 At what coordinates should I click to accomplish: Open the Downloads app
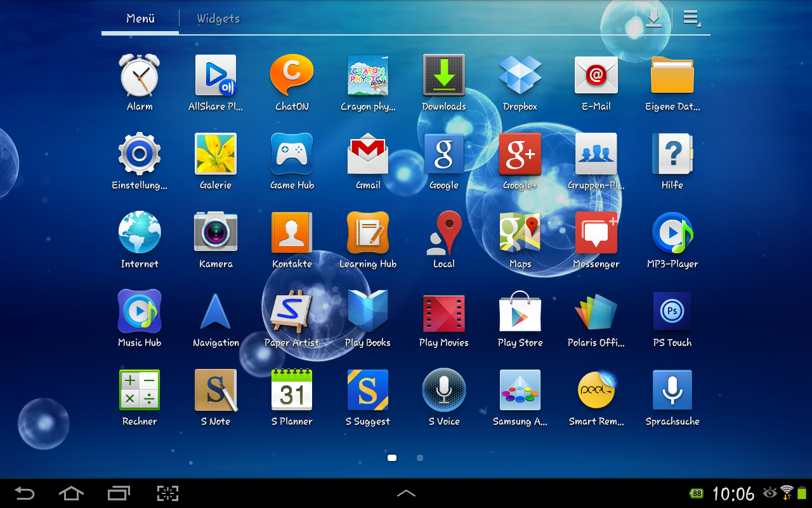444,76
